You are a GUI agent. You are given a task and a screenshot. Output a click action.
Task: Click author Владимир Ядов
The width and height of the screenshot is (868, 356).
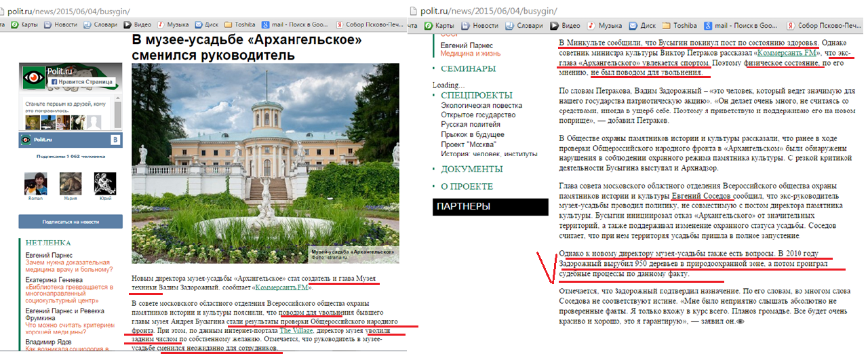pyautogui.click(x=50, y=342)
